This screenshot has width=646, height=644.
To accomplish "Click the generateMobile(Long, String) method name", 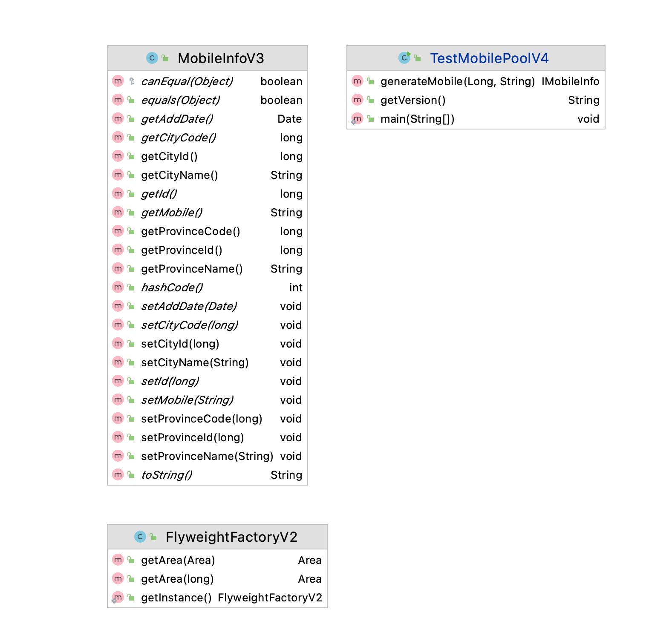I will click(x=458, y=81).
